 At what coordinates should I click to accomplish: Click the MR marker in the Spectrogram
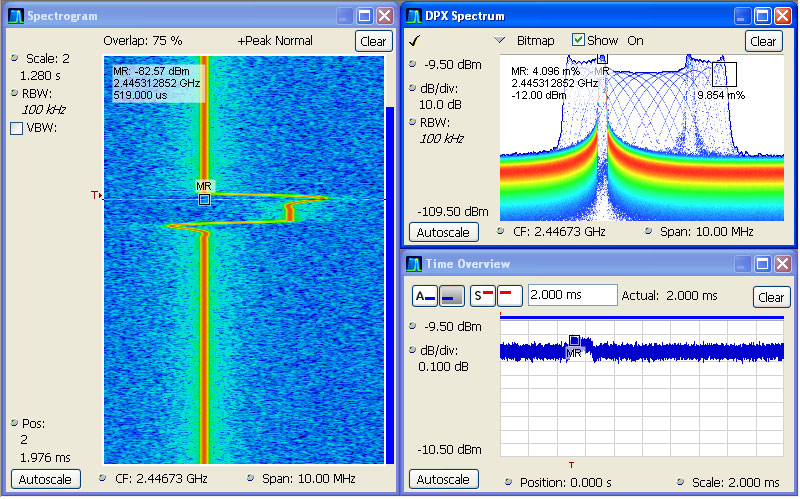[204, 199]
